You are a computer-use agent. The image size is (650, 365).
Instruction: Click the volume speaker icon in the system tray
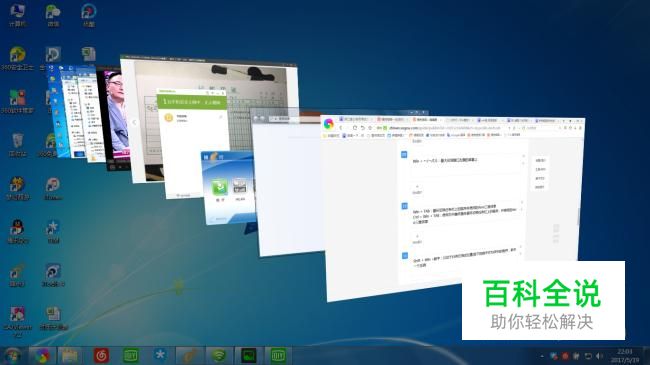click(x=599, y=356)
